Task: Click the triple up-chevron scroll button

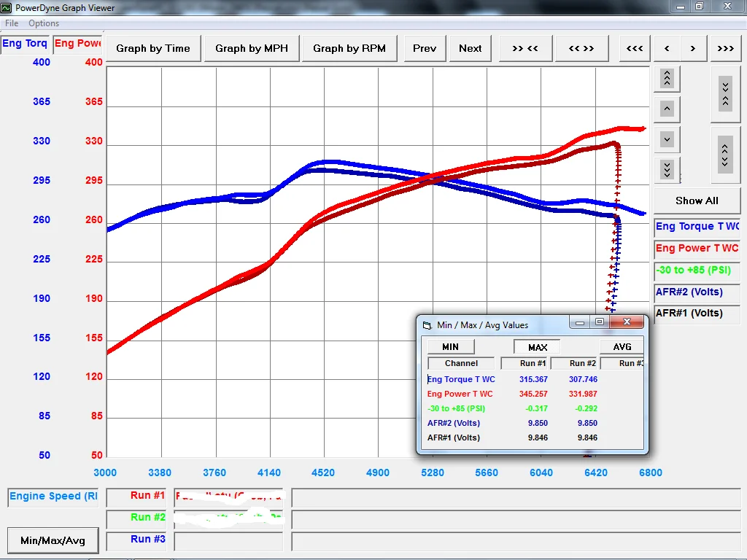Action: 667,78
